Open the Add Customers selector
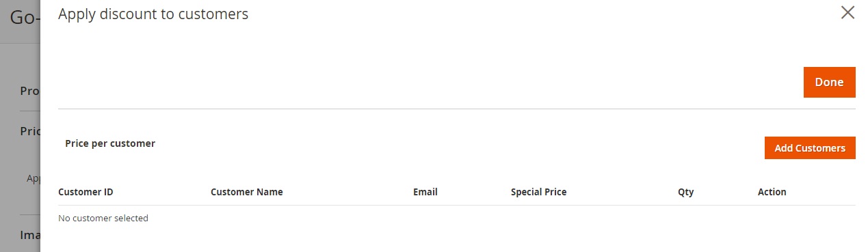868x252 pixels. click(810, 148)
